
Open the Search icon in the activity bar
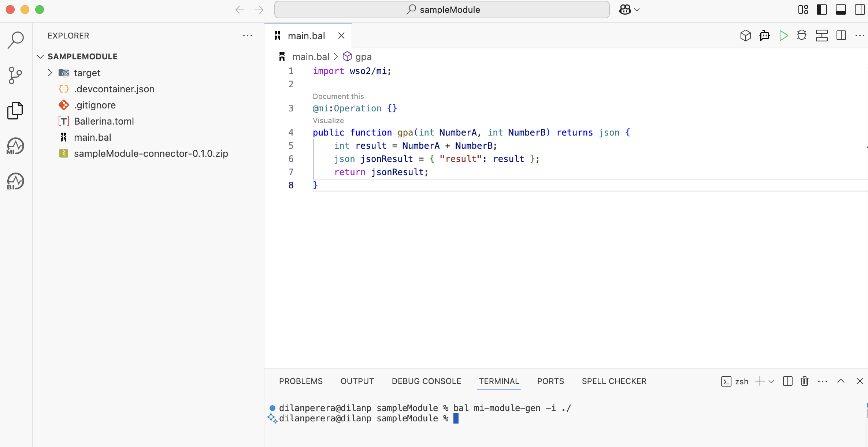[x=15, y=40]
